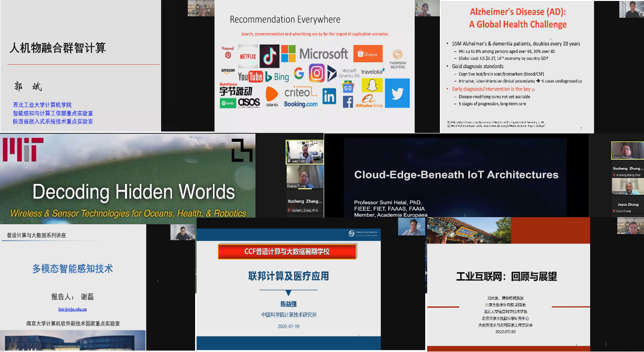Screen dimensions: 644x352
Task: Click the YouTube logo
Action: pos(250,77)
